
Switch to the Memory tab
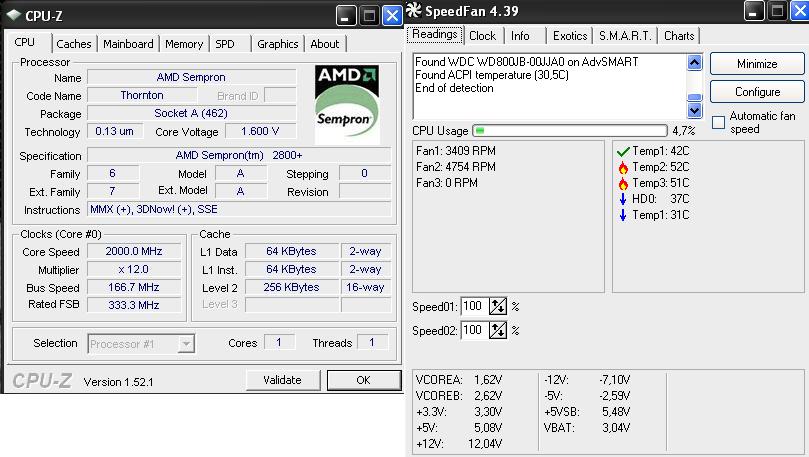[184, 44]
